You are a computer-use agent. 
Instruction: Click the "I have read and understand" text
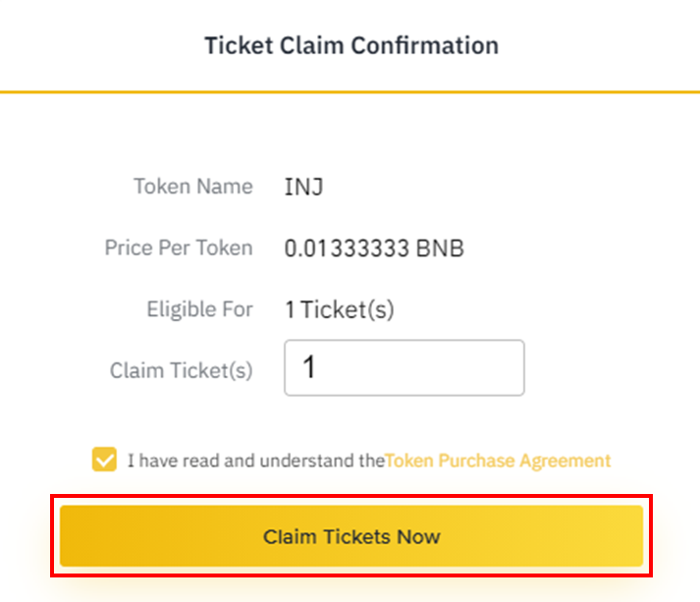[255, 461]
